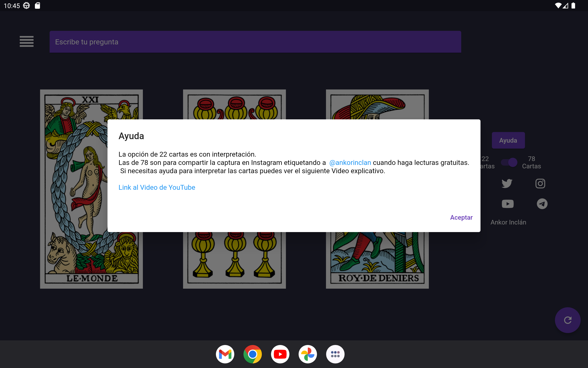The width and height of the screenshot is (588, 368).
Task: Select the cups tarot card in the middle
Action: coord(234,189)
